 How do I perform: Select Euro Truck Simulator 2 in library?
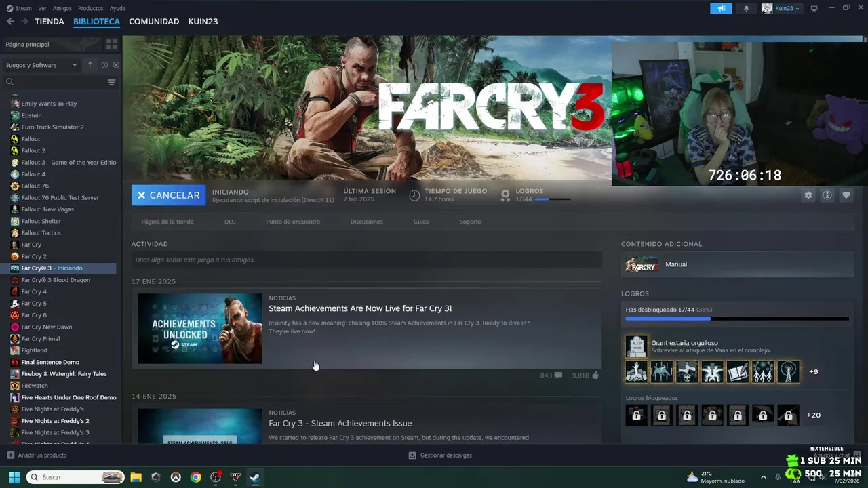(x=53, y=127)
